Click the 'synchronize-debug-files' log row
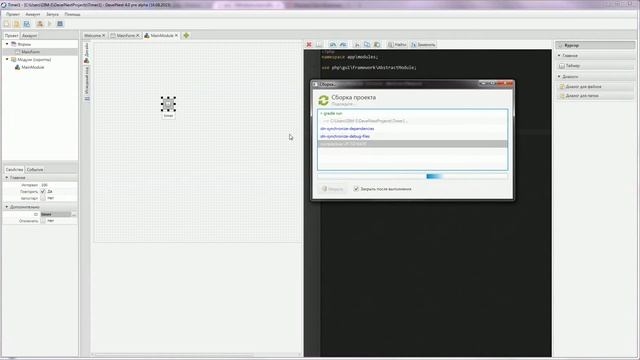The width and height of the screenshot is (640, 360). (412, 136)
